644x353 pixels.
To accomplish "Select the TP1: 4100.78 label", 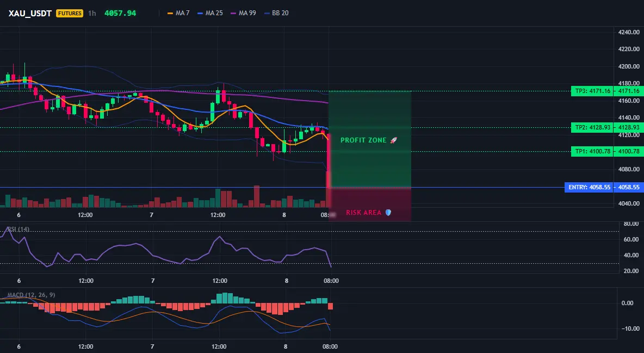I will 592,152.
